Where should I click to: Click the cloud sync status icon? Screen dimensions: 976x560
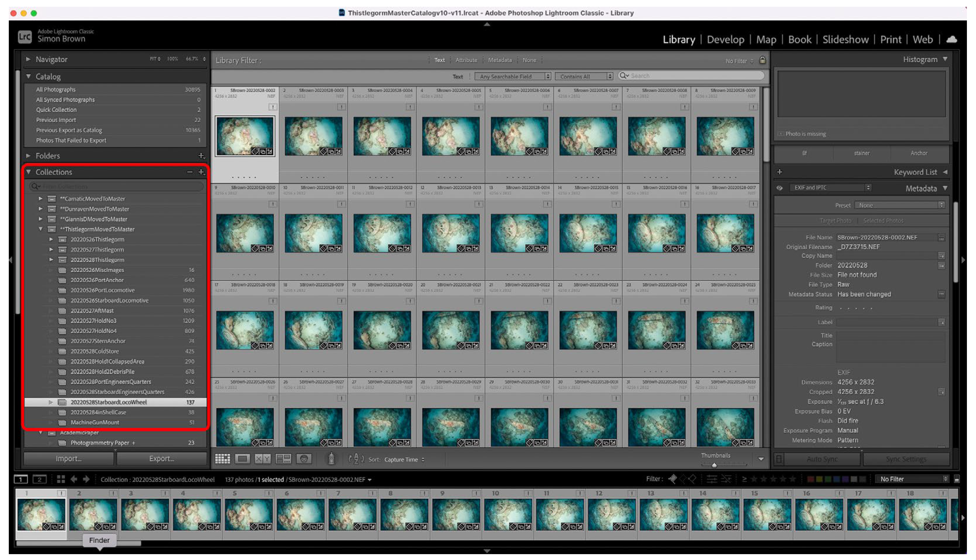pyautogui.click(x=952, y=39)
